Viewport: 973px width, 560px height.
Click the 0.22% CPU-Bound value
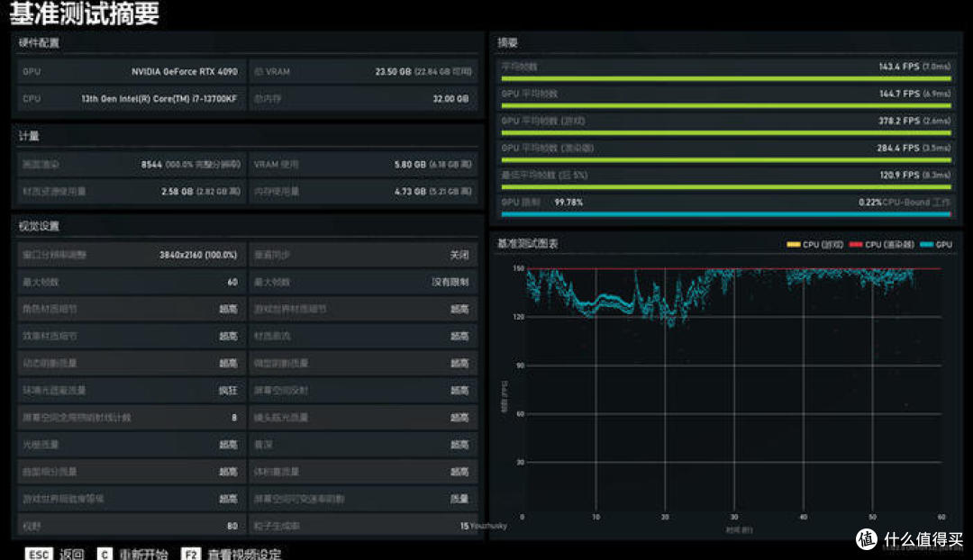pyautogui.click(x=870, y=203)
